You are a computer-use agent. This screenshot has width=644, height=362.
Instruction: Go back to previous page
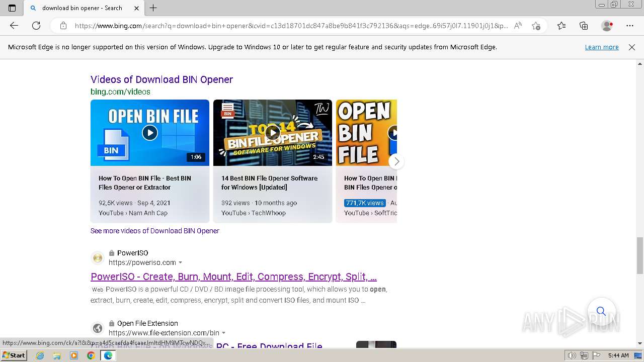pos(14,26)
